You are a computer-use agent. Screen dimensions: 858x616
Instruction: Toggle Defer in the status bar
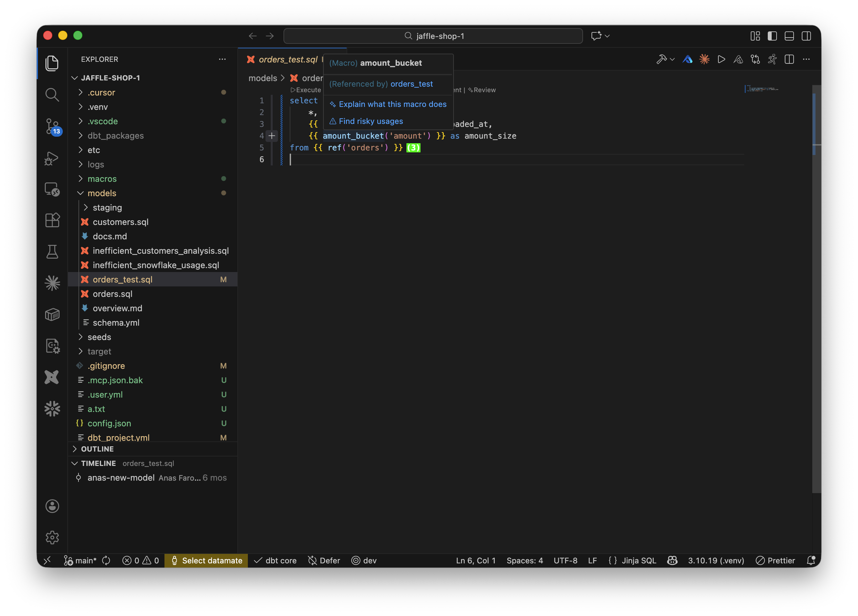[x=324, y=560]
